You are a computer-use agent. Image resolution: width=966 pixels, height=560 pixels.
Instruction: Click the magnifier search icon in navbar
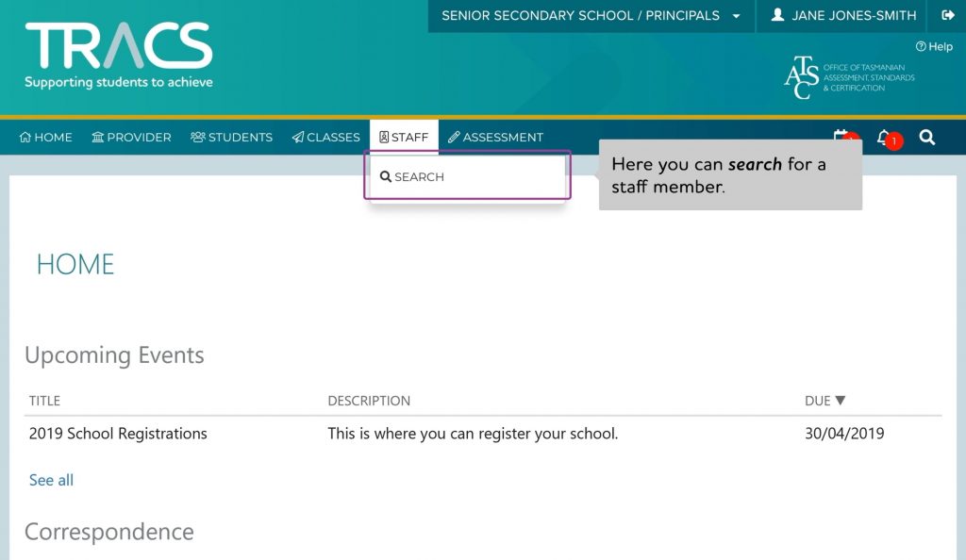tap(927, 137)
